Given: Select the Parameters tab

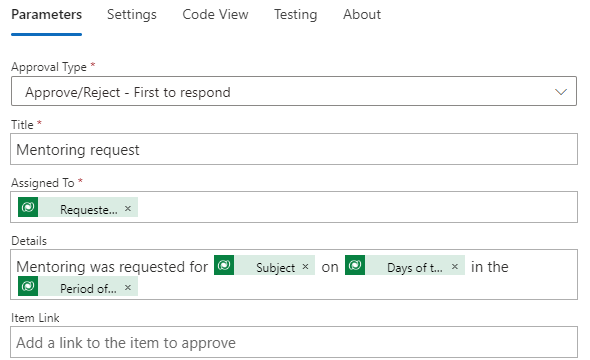Looking at the screenshot, I should click(46, 14).
